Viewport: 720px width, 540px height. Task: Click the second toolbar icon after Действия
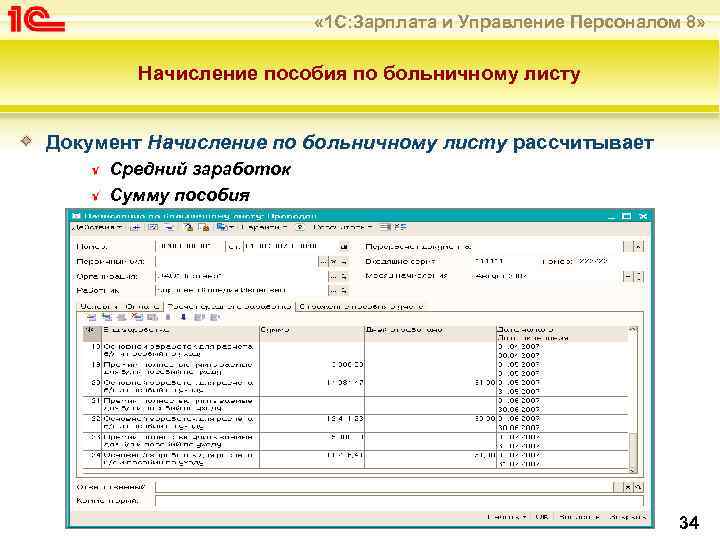click(x=153, y=227)
